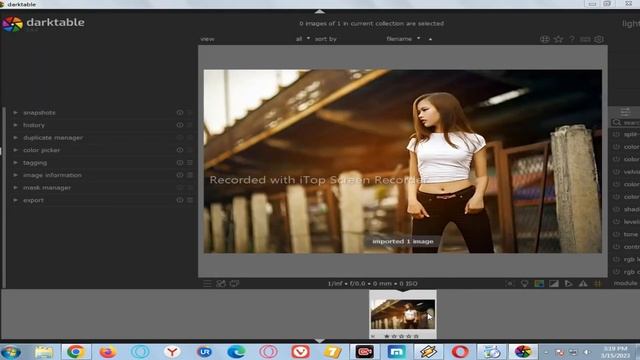The image size is (640, 360).
Task: Click the module groups icon above the search box
Action: (x=624, y=112)
